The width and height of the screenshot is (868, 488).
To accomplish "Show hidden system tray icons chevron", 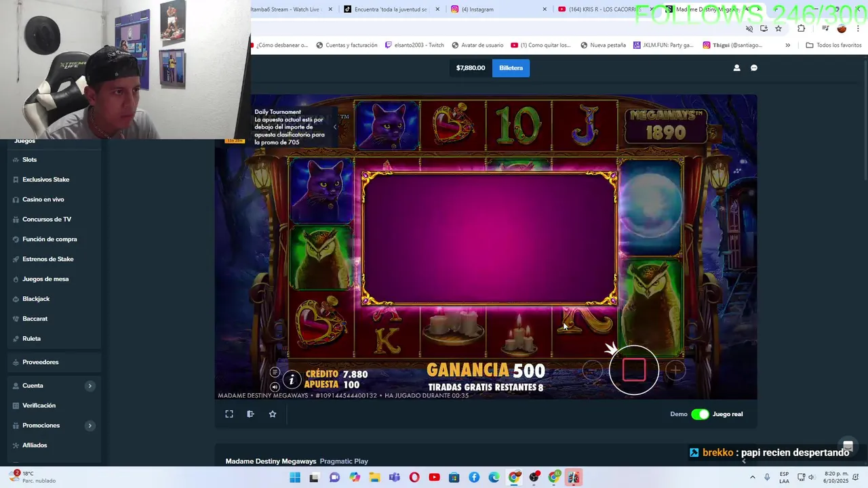I will [x=752, y=478].
